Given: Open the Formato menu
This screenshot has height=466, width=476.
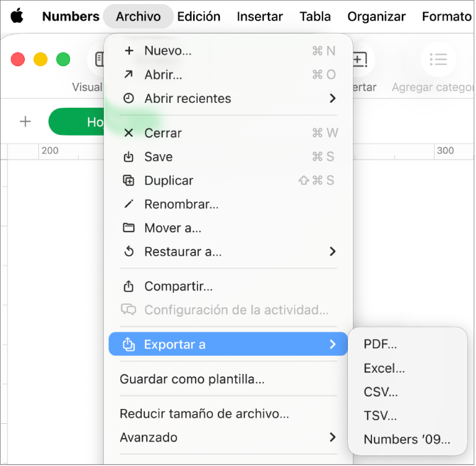Looking at the screenshot, I should (x=447, y=16).
